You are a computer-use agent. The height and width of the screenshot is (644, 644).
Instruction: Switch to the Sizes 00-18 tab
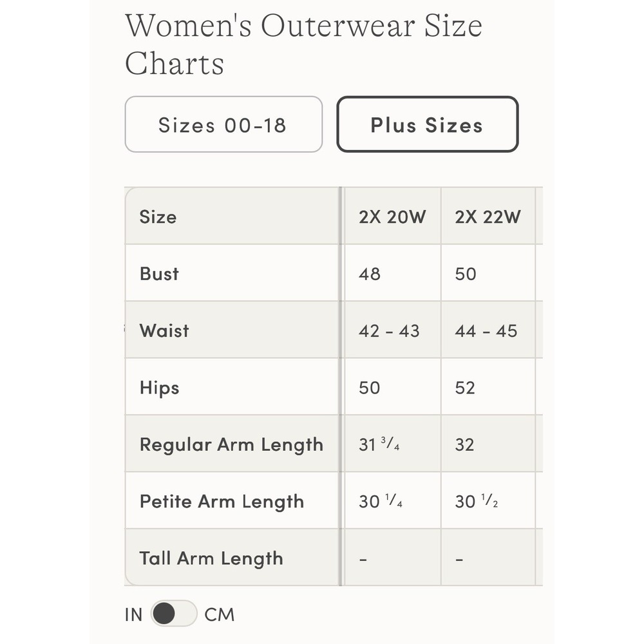click(x=223, y=124)
